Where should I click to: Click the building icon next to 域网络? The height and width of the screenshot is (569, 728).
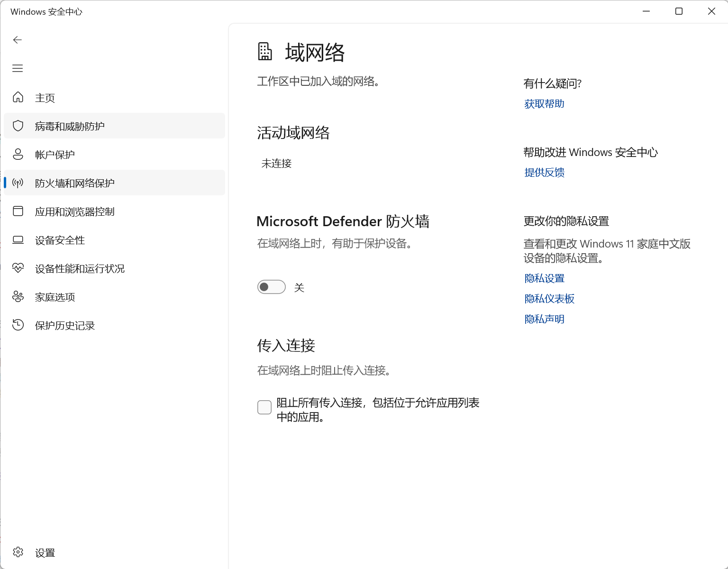[x=265, y=51]
